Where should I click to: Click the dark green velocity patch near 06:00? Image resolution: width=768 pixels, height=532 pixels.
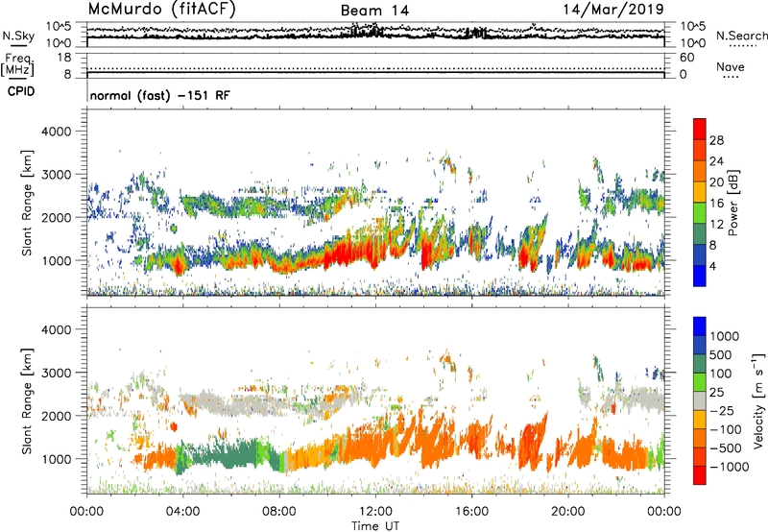point(226,454)
